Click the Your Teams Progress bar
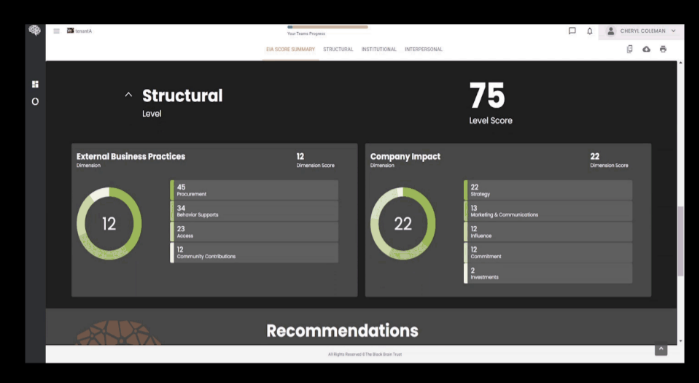The width and height of the screenshot is (699, 383). click(x=328, y=27)
